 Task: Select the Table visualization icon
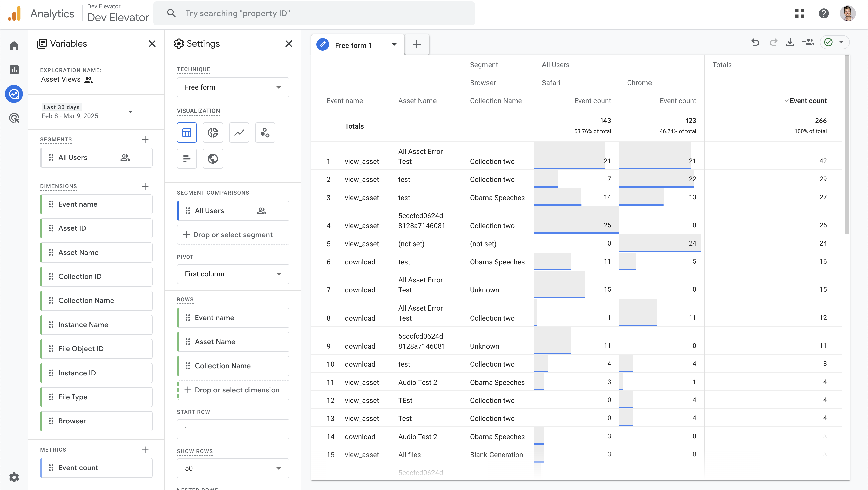coord(187,132)
